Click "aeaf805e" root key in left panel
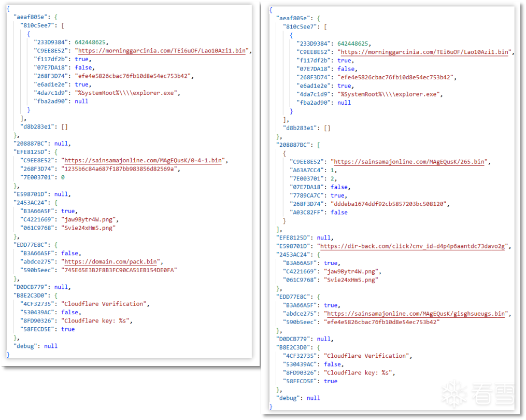 point(31,17)
